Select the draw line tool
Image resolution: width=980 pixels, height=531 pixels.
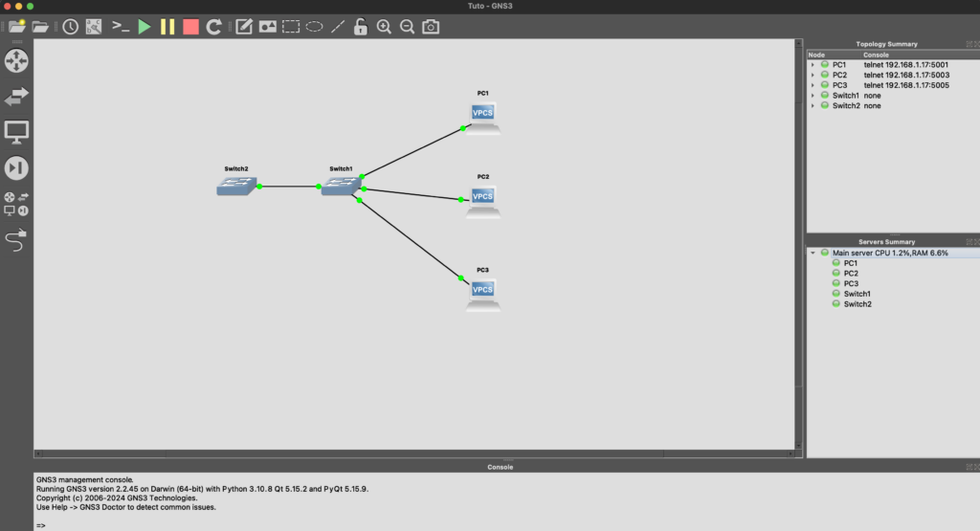(338, 27)
